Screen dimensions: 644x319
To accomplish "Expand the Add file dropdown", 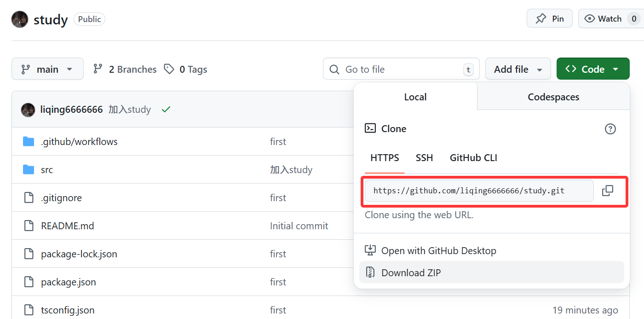I will pos(518,69).
